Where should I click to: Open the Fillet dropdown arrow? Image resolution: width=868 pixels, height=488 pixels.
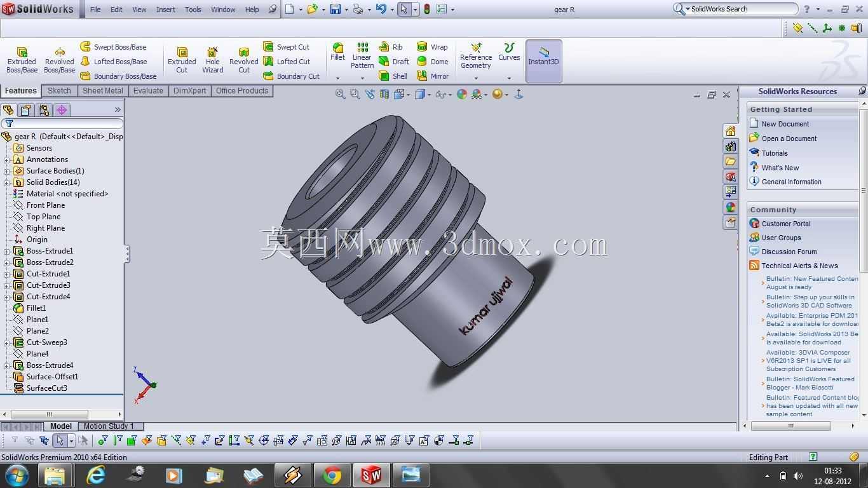(x=337, y=78)
